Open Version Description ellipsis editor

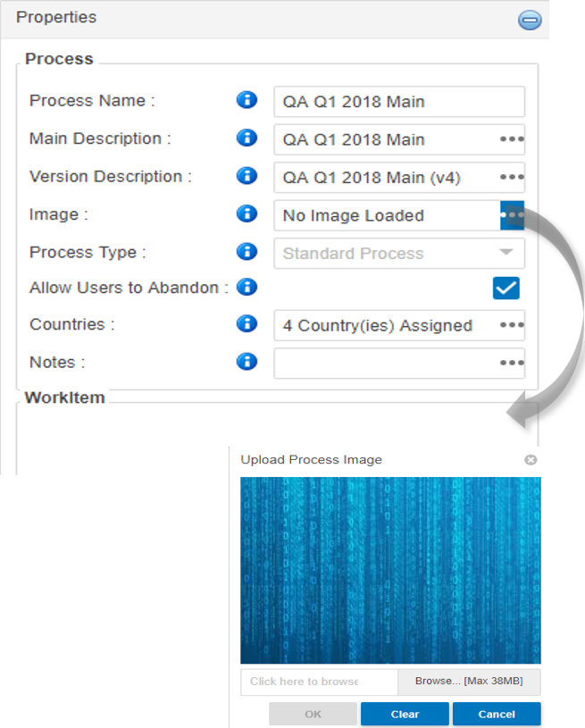[512, 178]
